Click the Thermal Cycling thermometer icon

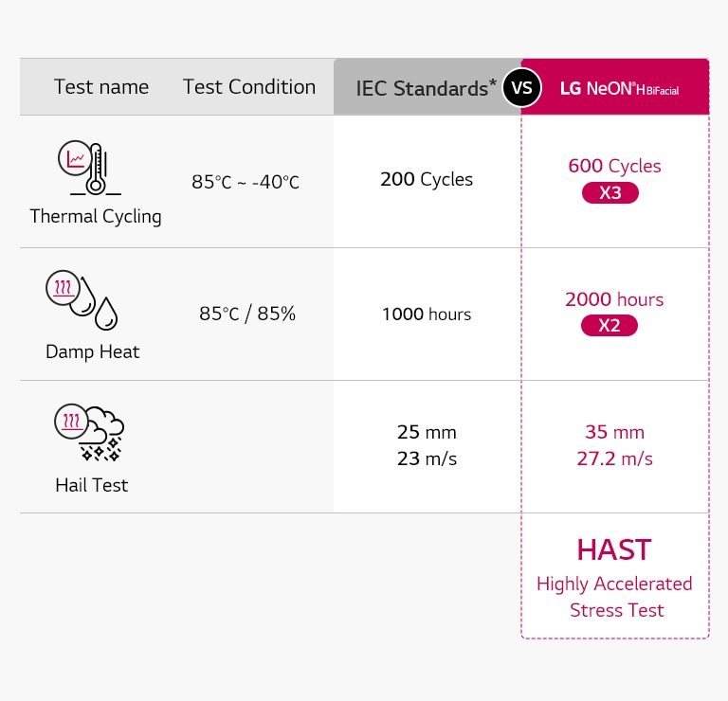[90, 168]
